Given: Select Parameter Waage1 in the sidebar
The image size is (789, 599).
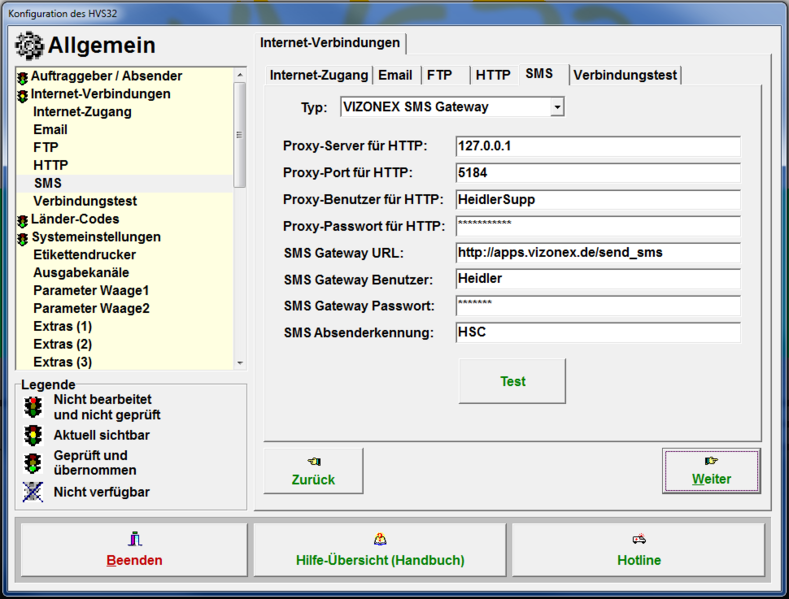Looking at the screenshot, I should click(91, 290).
